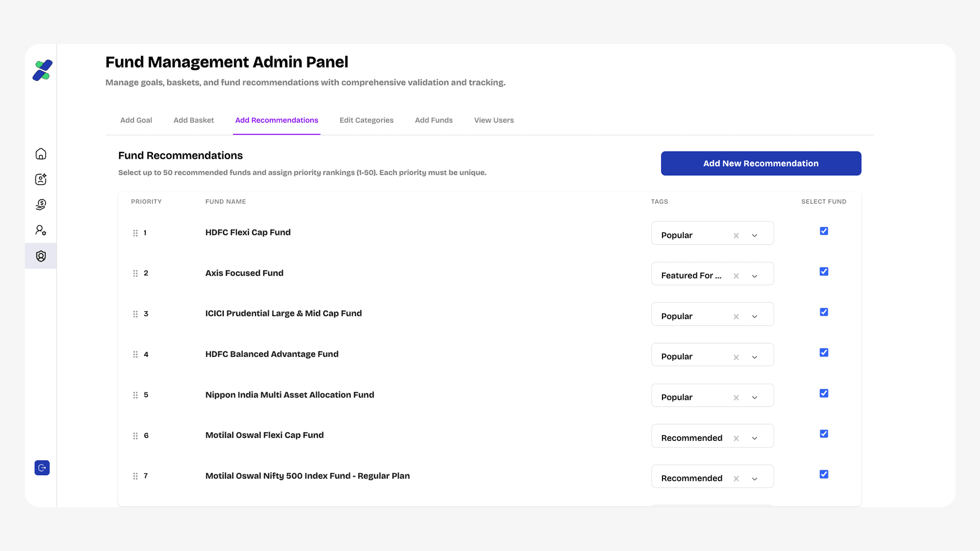This screenshot has height=551, width=980.
Task: Select the admin shield sidebar icon
Action: tap(41, 256)
